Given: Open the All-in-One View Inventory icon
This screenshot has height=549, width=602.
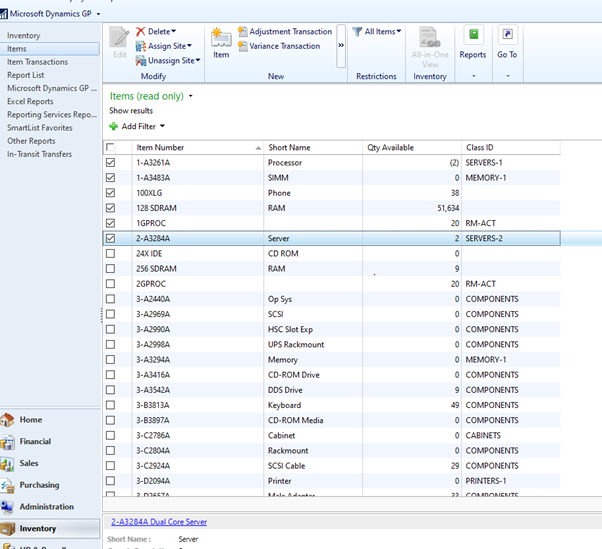Looking at the screenshot, I should (x=430, y=37).
